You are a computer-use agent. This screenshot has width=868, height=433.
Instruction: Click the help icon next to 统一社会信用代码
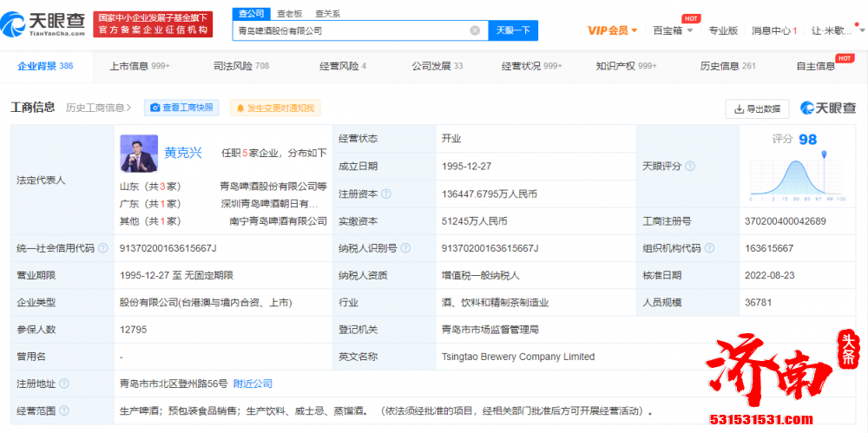point(103,248)
